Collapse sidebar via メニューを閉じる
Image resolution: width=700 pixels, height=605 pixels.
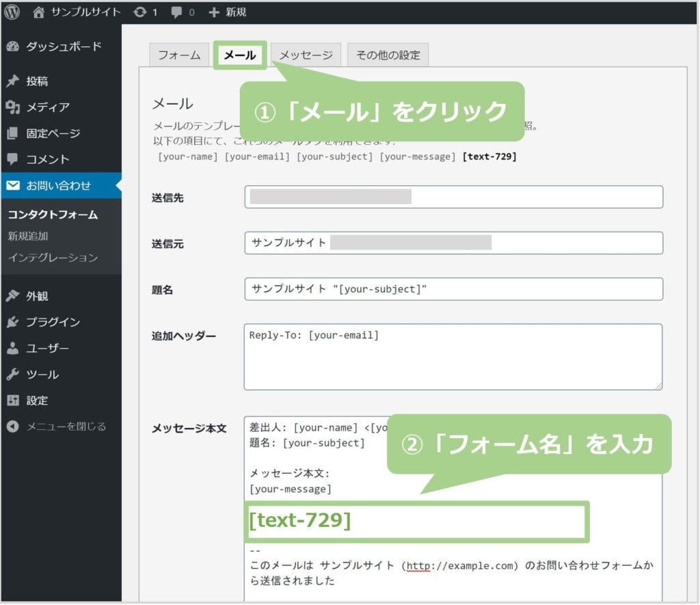[61, 427]
